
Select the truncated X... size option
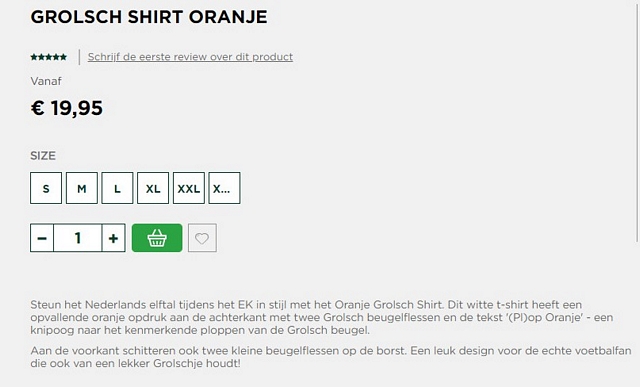coord(224,188)
